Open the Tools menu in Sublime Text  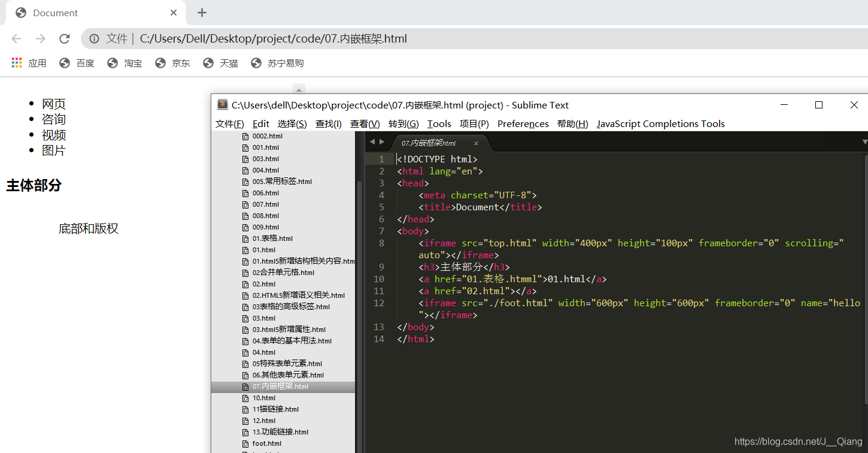pos(439,123)
